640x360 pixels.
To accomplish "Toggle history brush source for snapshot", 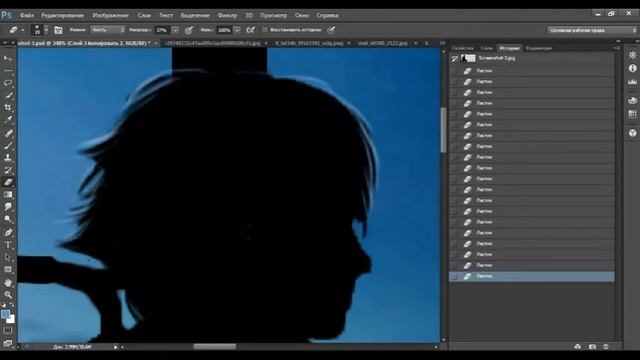I will (455, 58).
